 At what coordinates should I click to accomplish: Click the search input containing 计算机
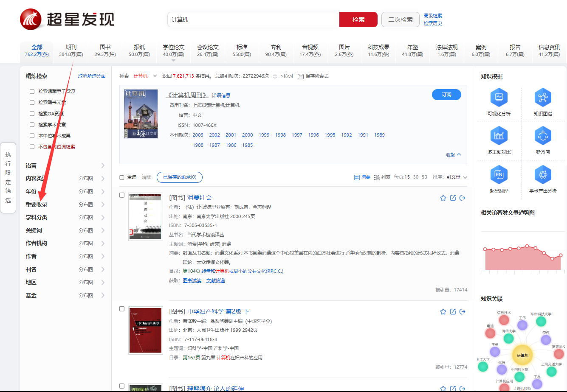253,20
